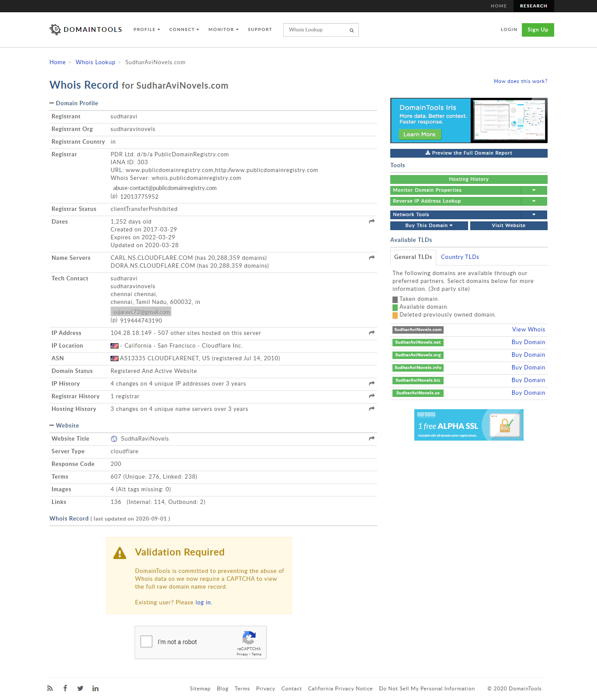Open the RSS feed icon in footer
The height and width of the screenshot is (700, 597).
[x=50, y=688]
